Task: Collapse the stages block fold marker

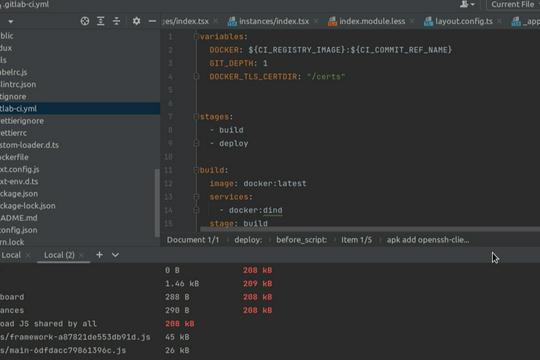Action: [196, 117]
